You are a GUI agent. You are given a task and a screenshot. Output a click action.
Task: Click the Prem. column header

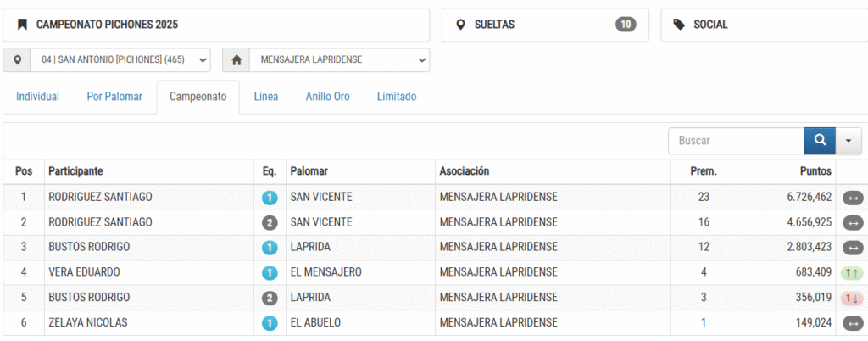tap(704, 171)
